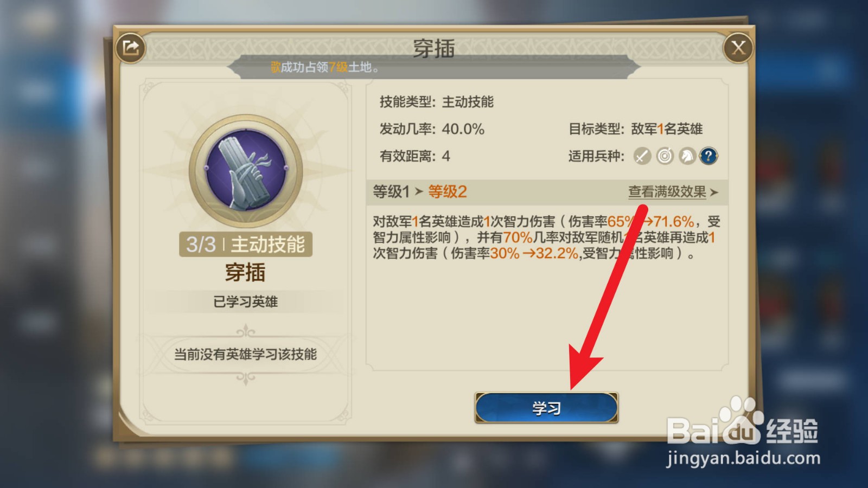Select the orange 等级2 label
868x488 pixels.
(448, 191)
